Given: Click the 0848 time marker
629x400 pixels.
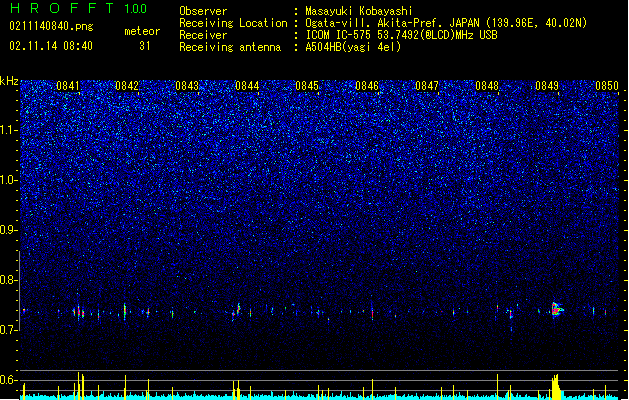Looking at the screenshot, I should click(x=487, y=85).
